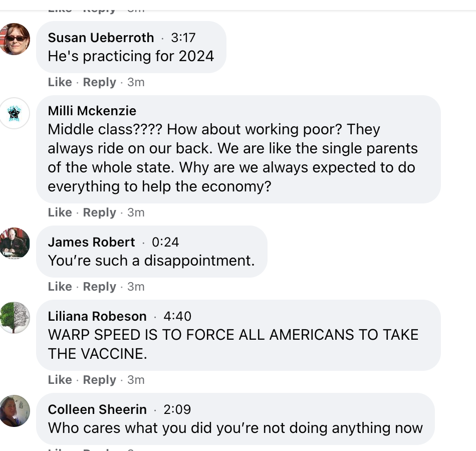
Task: Open James Robert's profile avatar
Action: [15, 243]
